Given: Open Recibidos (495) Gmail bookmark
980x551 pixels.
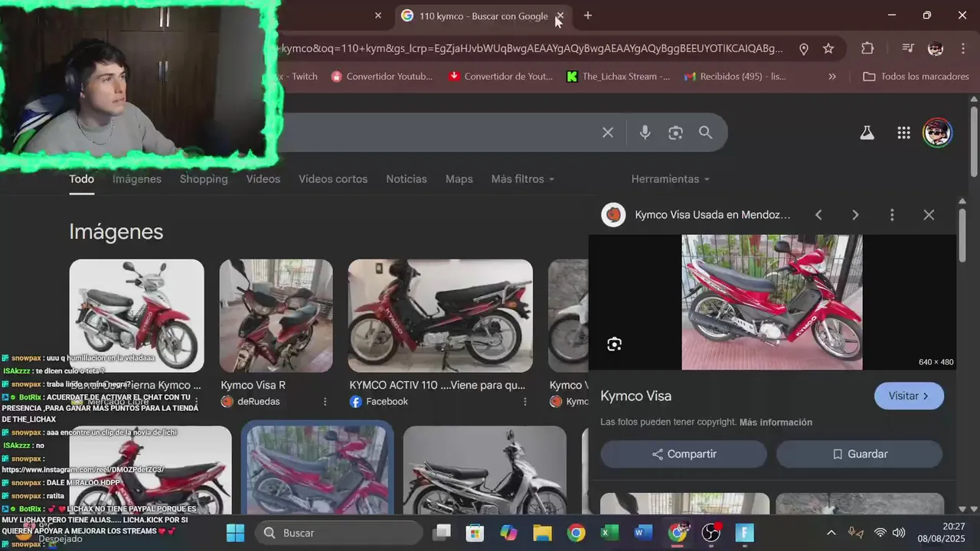Looking at the screenshot, I should (735, 77).
